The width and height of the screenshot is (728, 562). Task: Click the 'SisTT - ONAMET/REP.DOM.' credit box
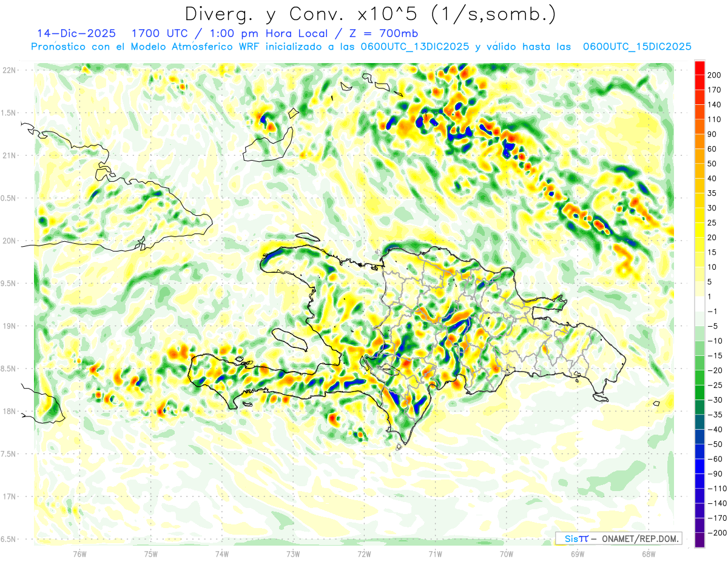[x=619, y=538]
